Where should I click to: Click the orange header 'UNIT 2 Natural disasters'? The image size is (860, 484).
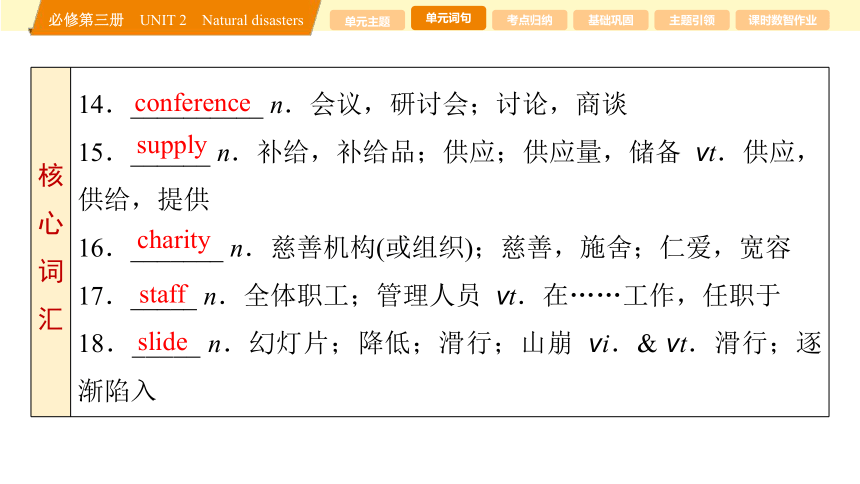click(222, 20)
